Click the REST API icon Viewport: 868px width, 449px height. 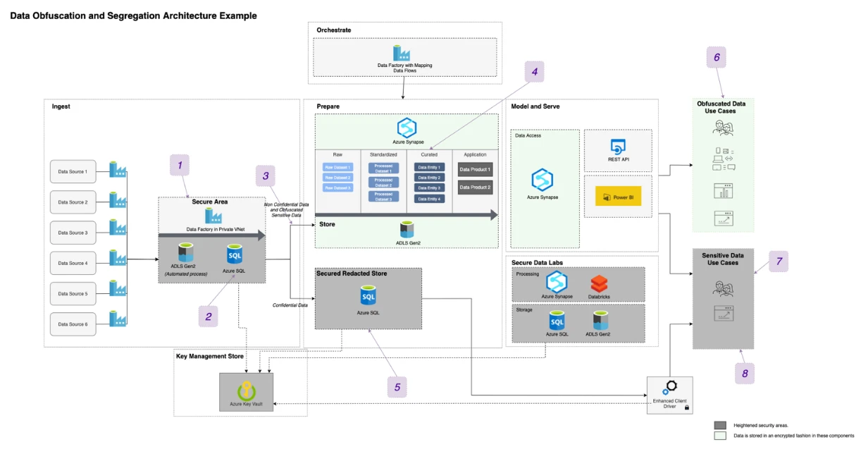click(618, 146)
